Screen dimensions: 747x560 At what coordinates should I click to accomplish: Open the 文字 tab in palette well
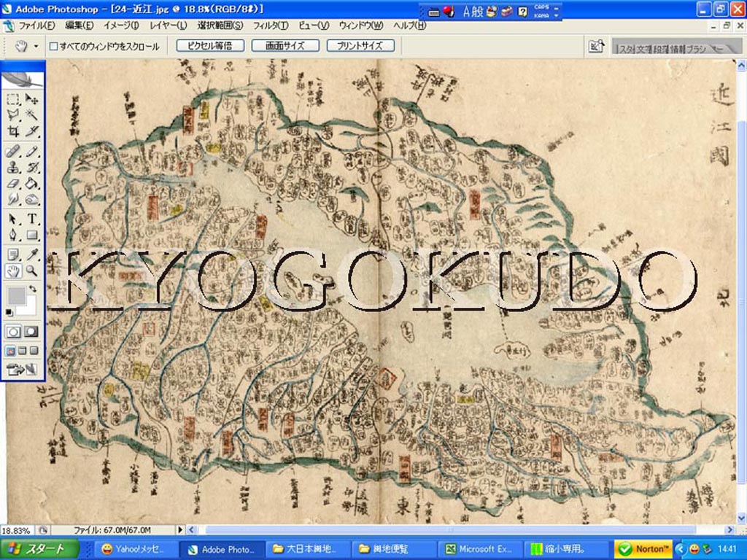click(x=643, y=49)
